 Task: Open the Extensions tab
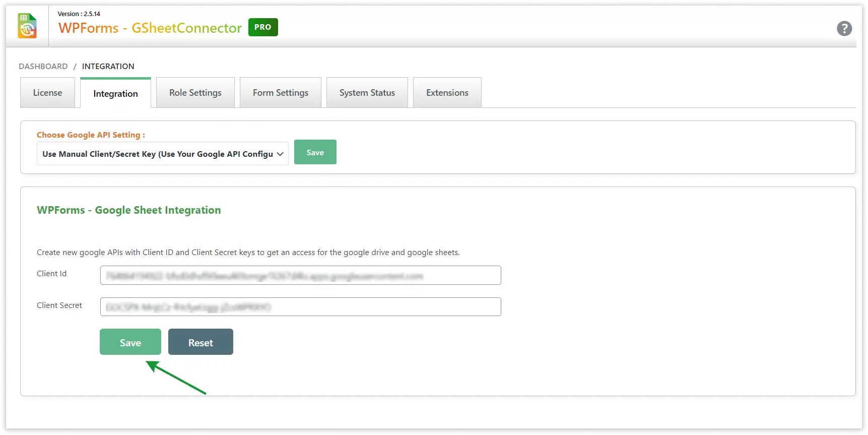(x=447, y=93)
